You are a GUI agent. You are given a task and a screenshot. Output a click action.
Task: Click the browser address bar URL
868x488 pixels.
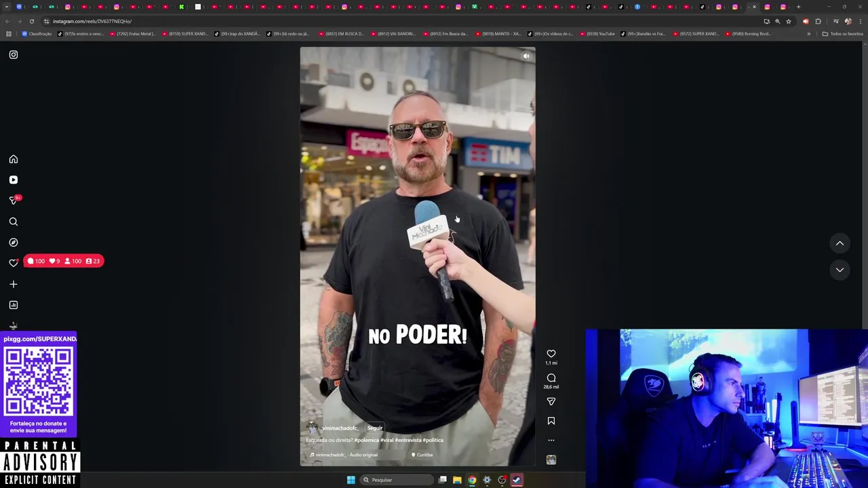(x=92, y=21)
